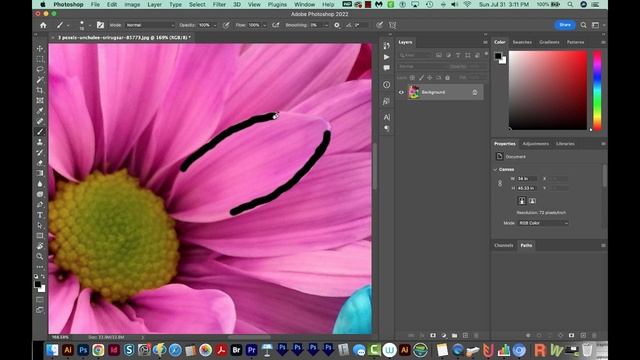640x360 pixels.
Task: Select the Blur tool
Action: tap(40, 184)
